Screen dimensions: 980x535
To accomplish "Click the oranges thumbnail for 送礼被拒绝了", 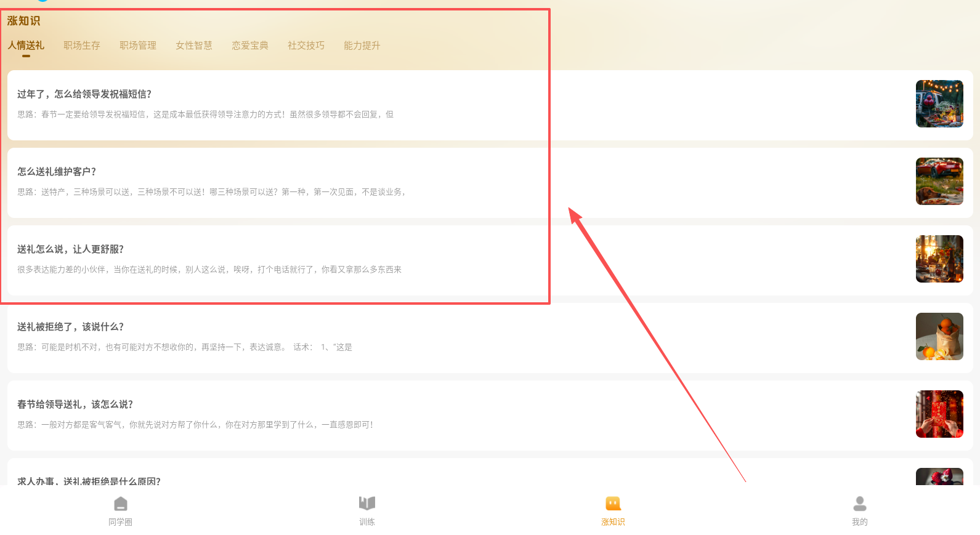I will coord(939,337).
